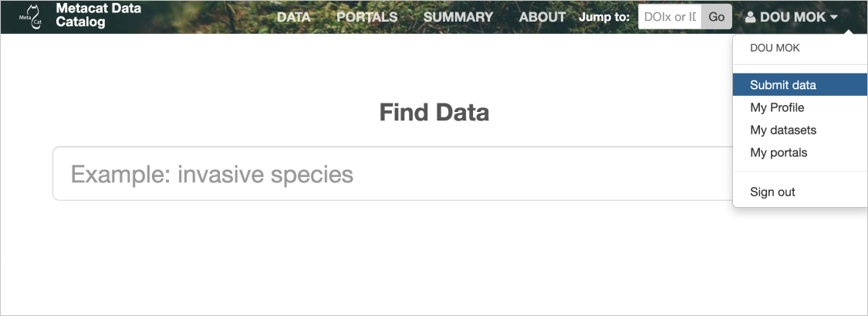Click the caret arrow after DOU MOK
Screen dimensions: 868x316
coord(834,17)
